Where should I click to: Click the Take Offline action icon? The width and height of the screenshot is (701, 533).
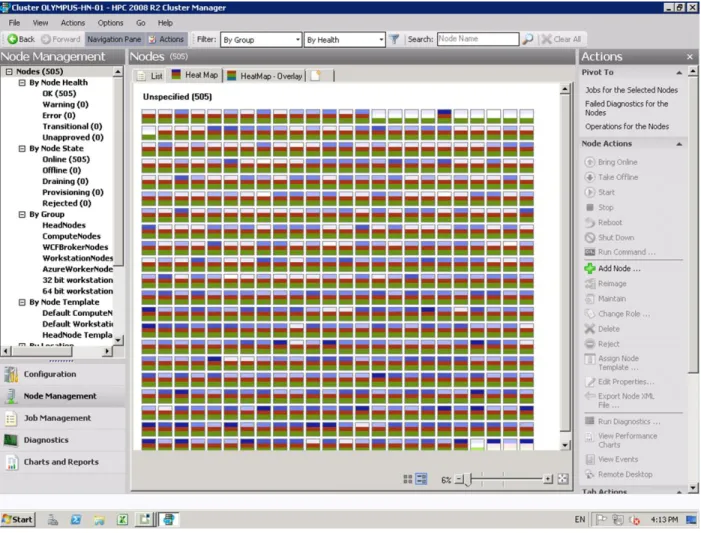[x=590, y=177]
